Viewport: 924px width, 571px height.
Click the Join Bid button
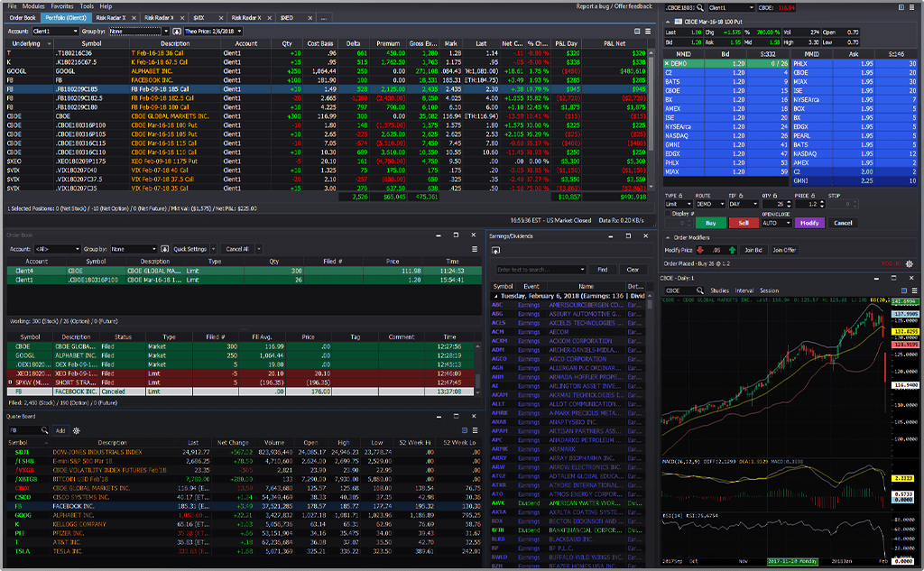coord(753,250)
